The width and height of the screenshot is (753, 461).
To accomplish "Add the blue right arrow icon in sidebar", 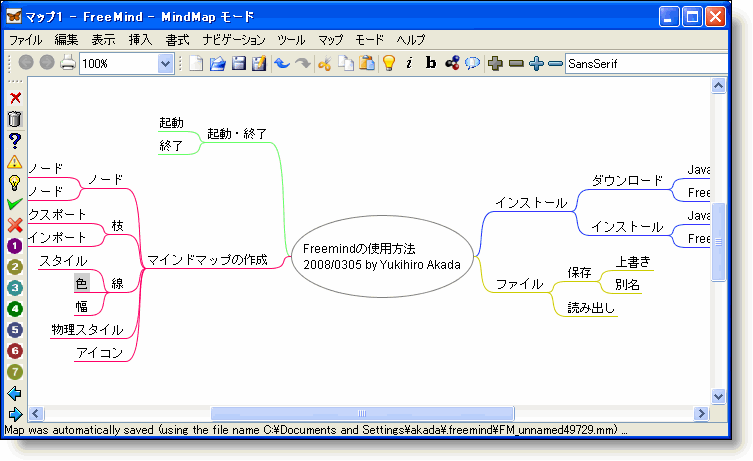I will click(x=15, y=414).
